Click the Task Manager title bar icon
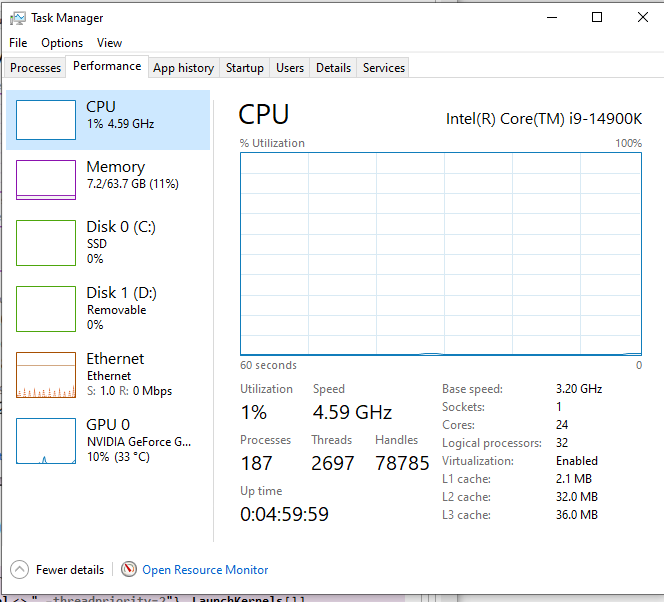664x602 pixels. click(x=18, y=18)
